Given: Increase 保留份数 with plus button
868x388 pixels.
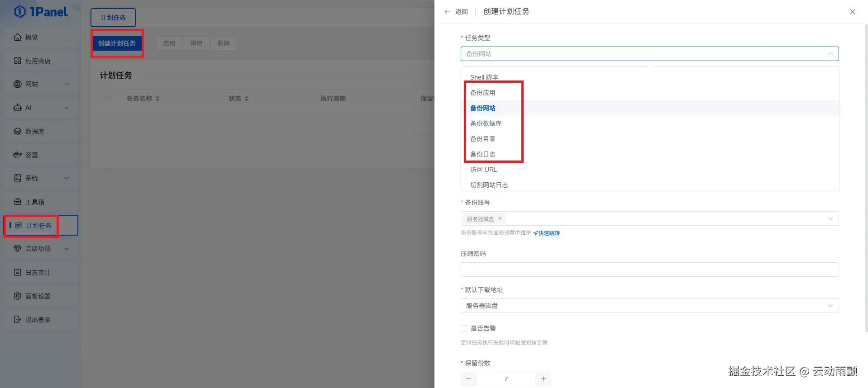Looking at the screenshot, I should 544,379.
